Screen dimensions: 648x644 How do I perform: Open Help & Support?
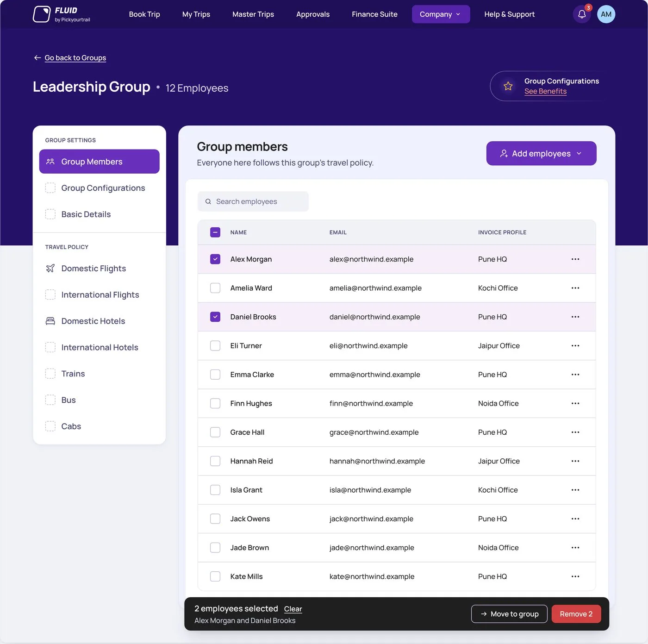[x=509, y=14]
